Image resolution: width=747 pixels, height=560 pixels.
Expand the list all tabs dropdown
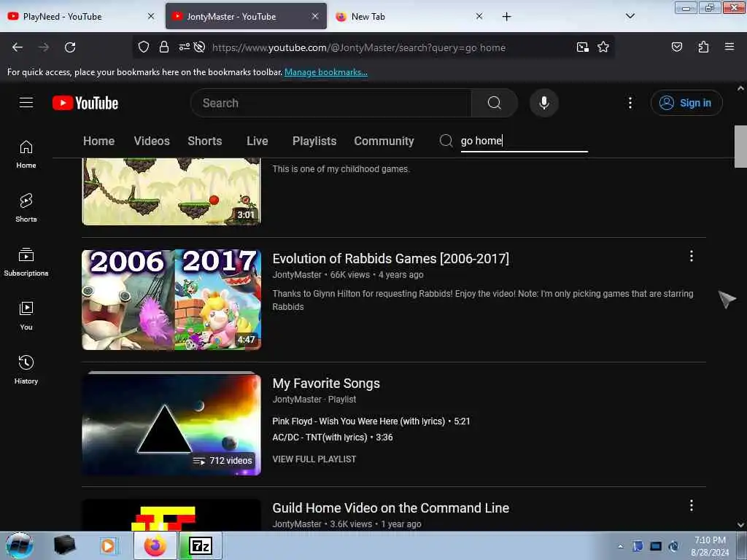[x=630, y=16]
